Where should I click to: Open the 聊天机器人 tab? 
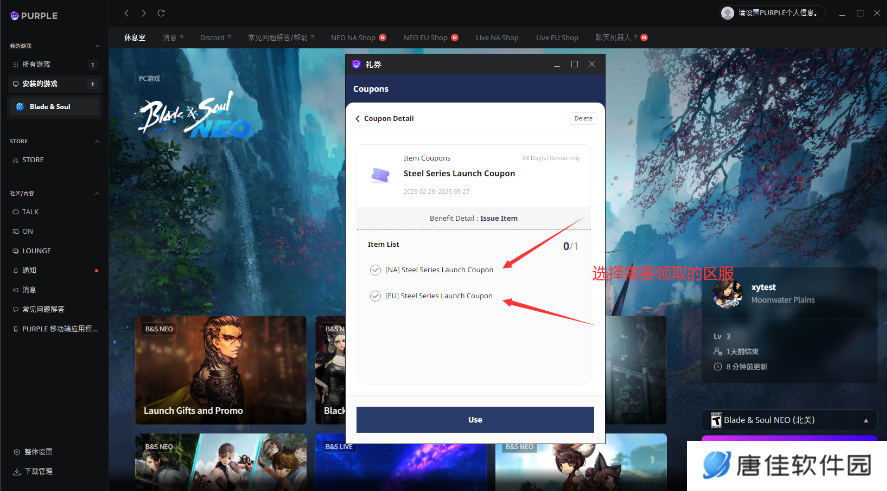point(621,38)
